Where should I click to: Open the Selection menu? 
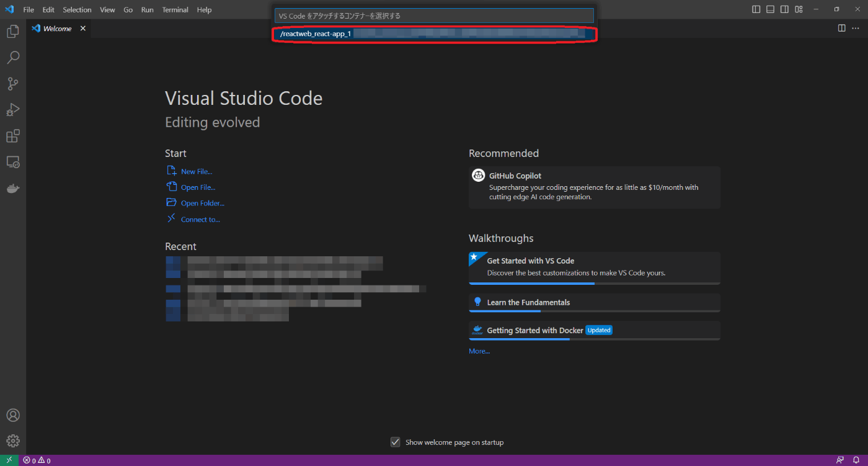click(77, 9)
